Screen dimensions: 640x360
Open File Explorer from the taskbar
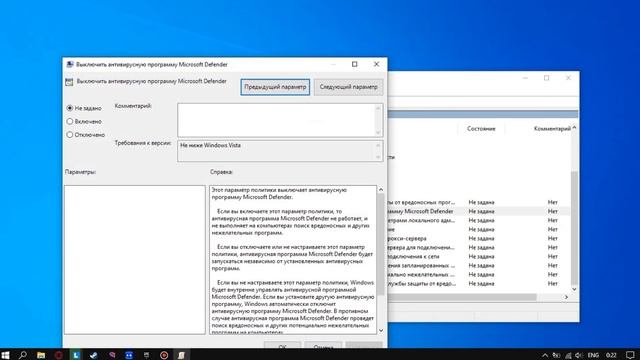point(41,355)
